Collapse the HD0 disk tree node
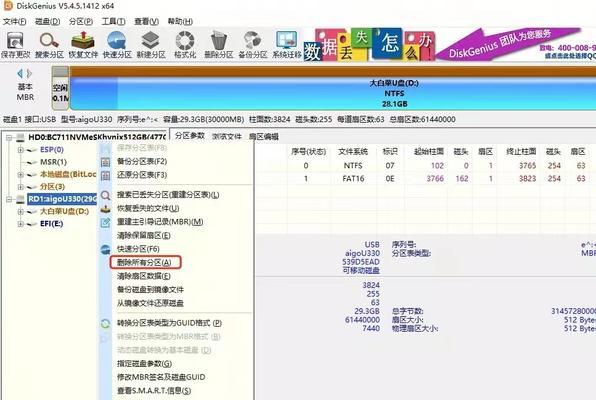Screen dimensions: 596x400 [x=9, y=137]
